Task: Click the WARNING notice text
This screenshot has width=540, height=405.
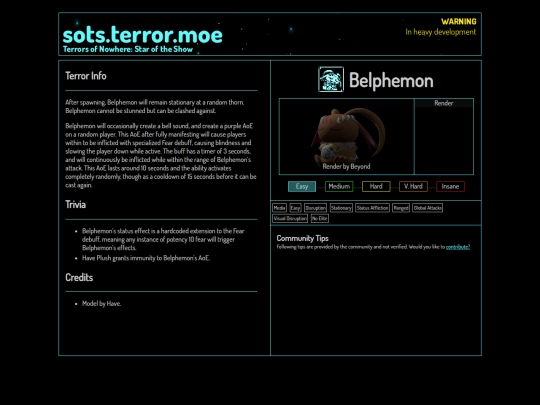Action: [x=459, y=21]
